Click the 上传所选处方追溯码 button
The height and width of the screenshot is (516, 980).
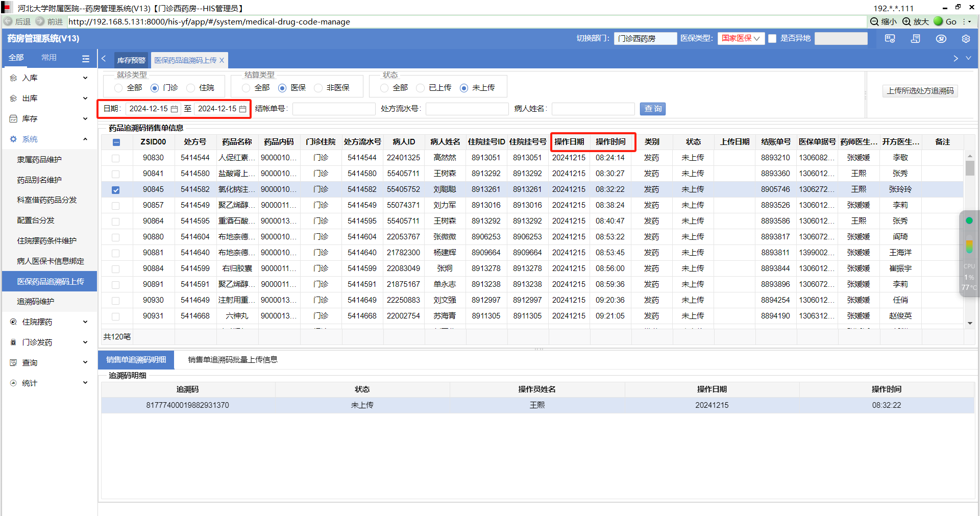click(x=920, y=91)
